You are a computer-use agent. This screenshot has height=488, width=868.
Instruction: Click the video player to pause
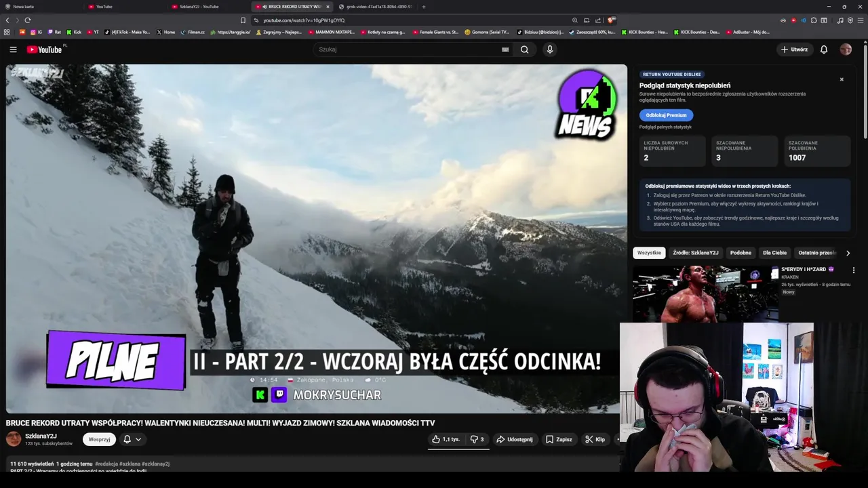pyautogui.click(x=316, y=239)
